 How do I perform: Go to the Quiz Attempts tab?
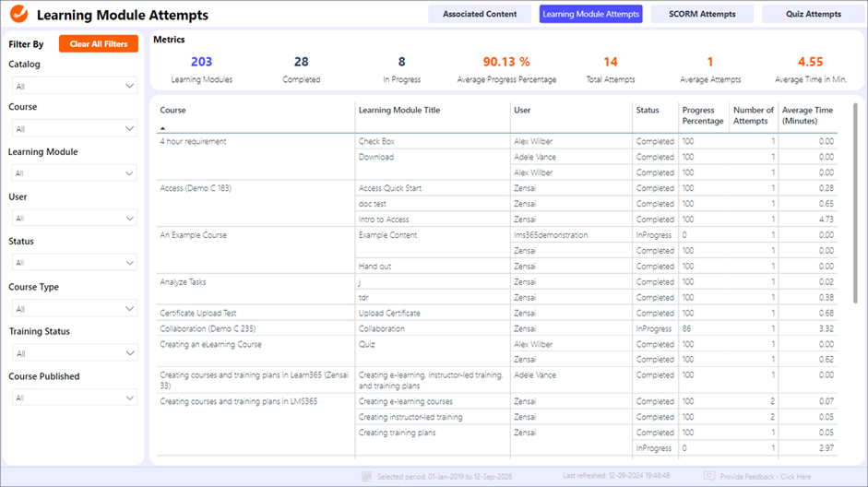pyautogui.click(x=813, y=14)
